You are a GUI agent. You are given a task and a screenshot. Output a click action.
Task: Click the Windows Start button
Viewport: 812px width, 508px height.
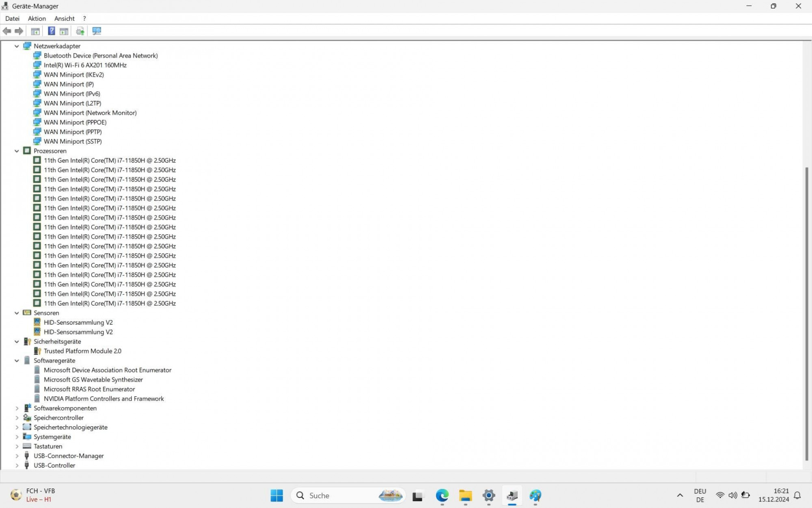pyautogui.click(x=277, y=496)
